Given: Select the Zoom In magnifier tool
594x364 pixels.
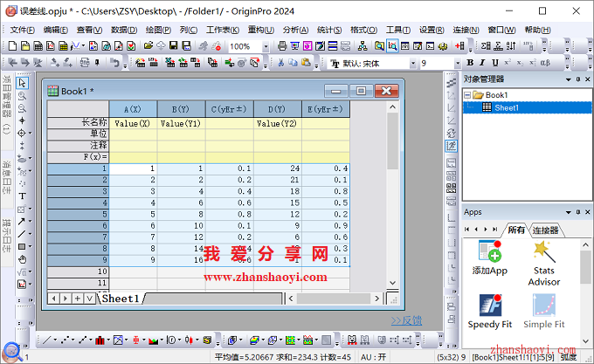Looking at the screenshot, I should tap(22, 96).
